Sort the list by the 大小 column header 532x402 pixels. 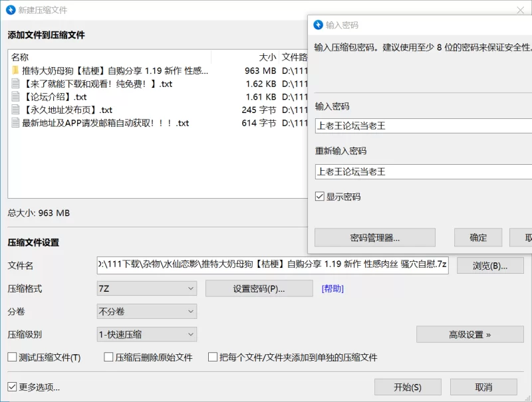[267, 57]
